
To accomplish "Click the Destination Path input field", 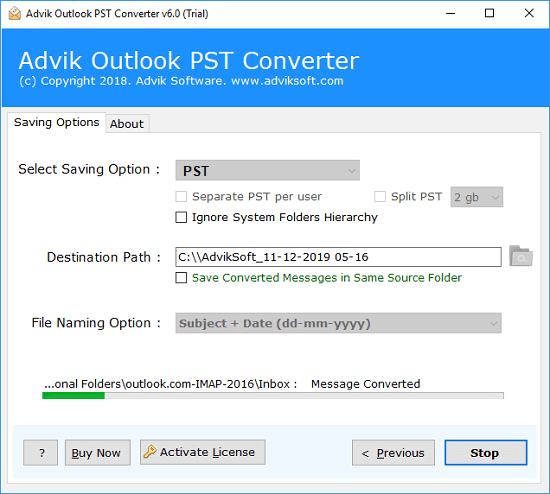I will [338, 257].
